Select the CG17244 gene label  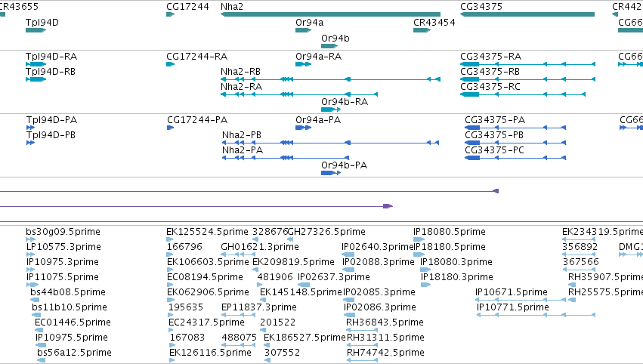pos(187,7)
